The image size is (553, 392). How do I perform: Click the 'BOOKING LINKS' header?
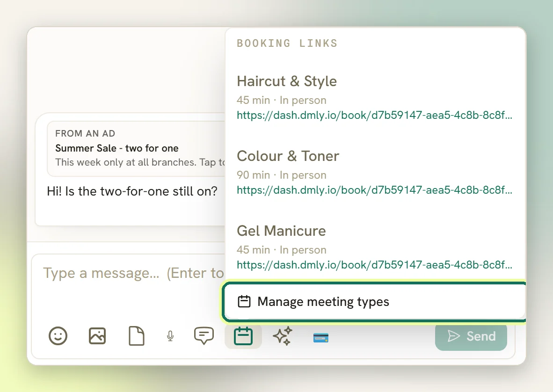point(287,44)
